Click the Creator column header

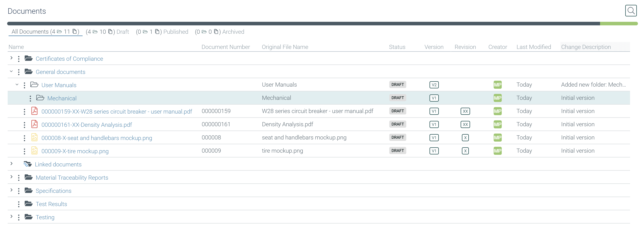click(x=497, y=47)
